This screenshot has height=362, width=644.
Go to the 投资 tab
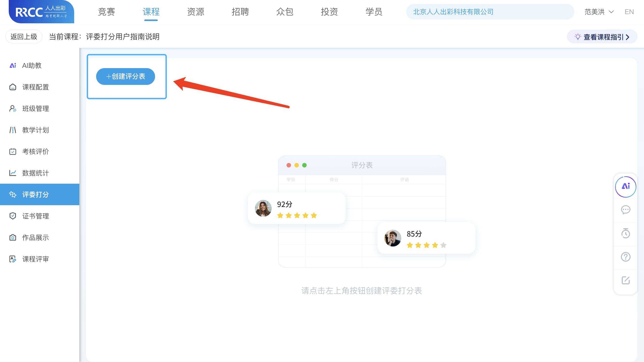(329, 12)
